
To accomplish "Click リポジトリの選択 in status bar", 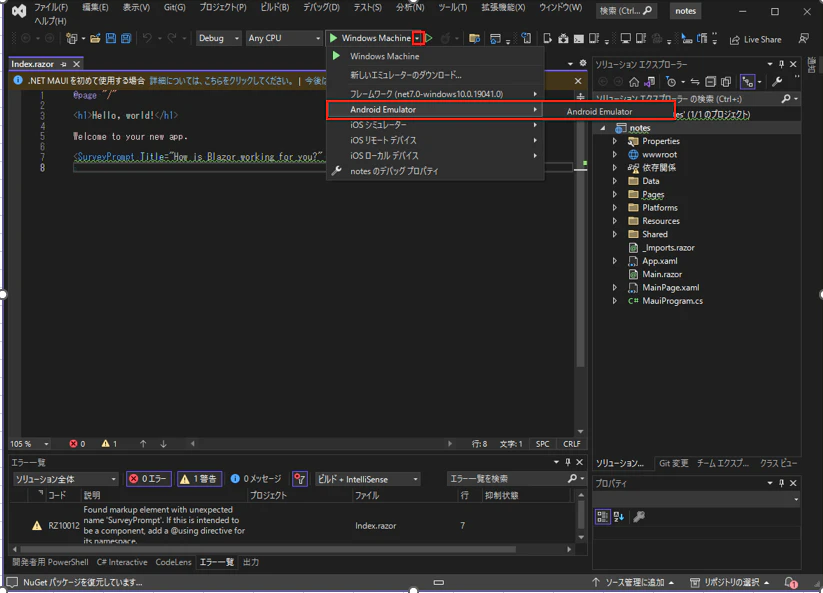I will click(x=730, y=583).
